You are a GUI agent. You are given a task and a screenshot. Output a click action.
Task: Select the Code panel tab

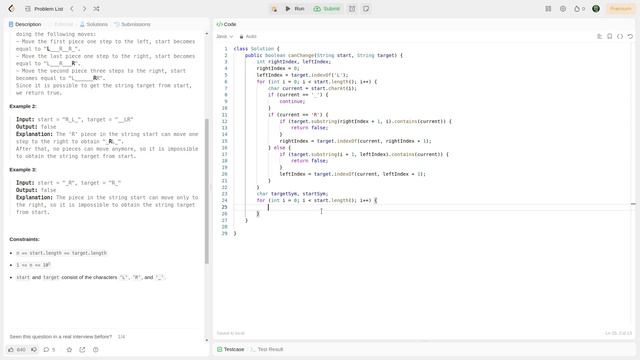(x=227, y=24)
